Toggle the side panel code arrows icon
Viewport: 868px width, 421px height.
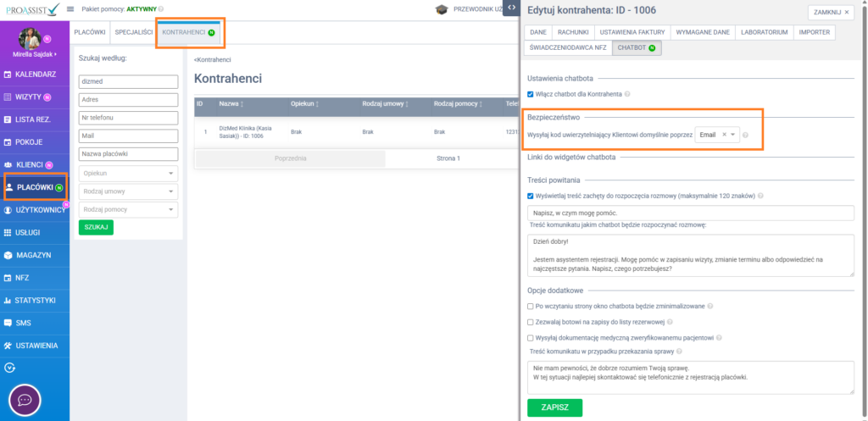pyautogui.click(x=513, y=8)
